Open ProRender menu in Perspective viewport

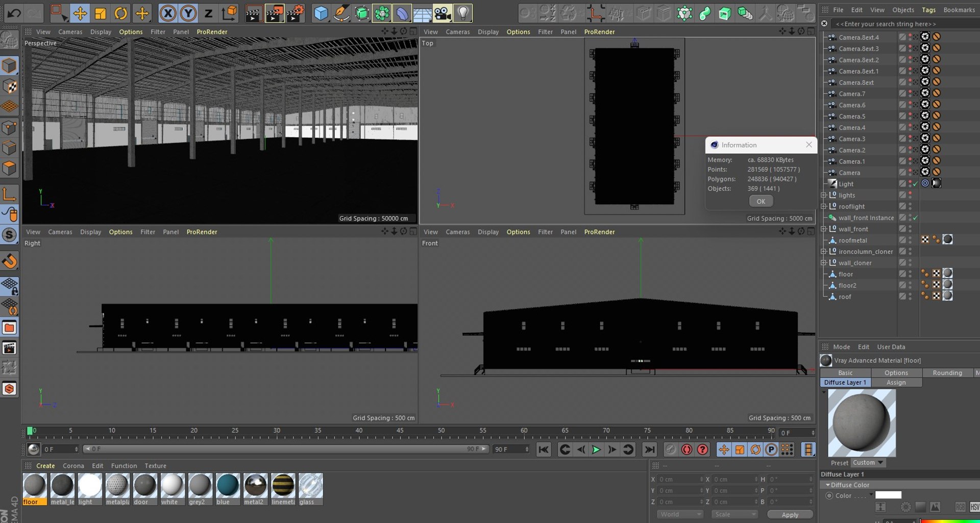(212, 32)
